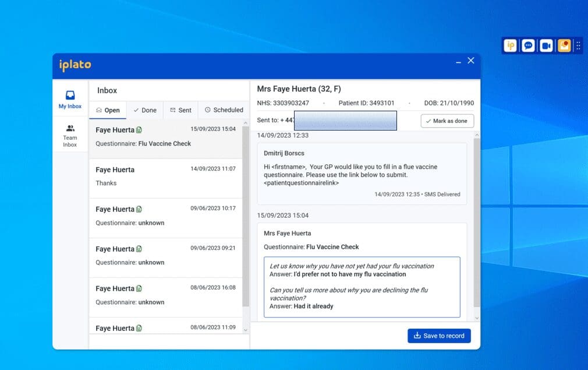Click the 'Sent to: +44' phone field
Viewport: 588px width, 370px height.
pos(327,121)
